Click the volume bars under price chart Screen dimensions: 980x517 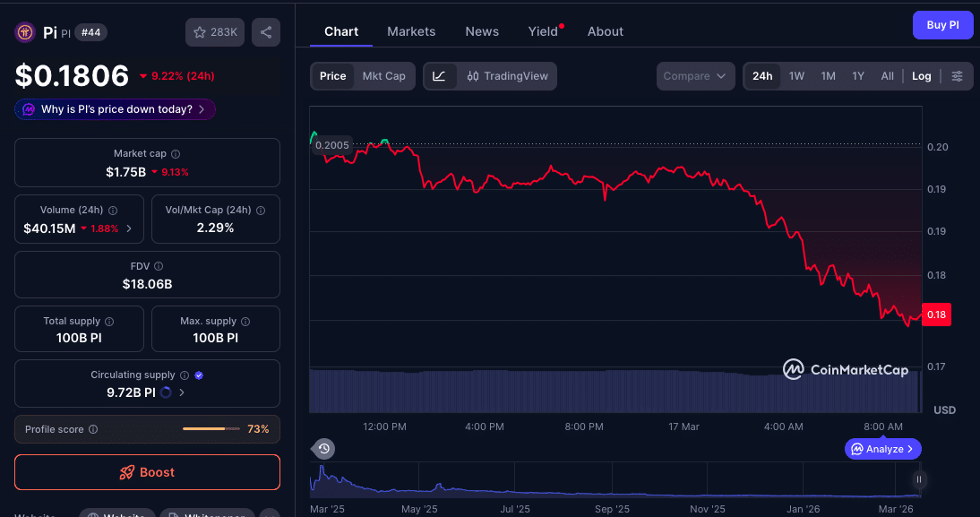tap(615, 392)
